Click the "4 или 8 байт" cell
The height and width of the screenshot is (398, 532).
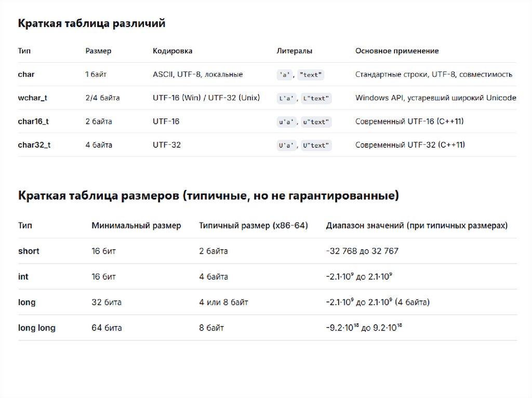(223, 302)
